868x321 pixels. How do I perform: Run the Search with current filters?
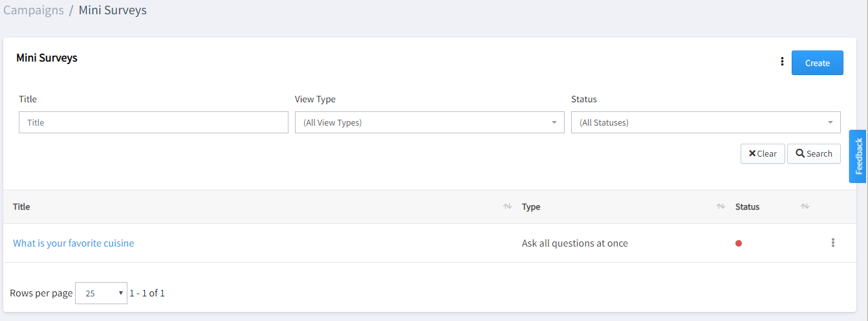[x=814, y=153]
